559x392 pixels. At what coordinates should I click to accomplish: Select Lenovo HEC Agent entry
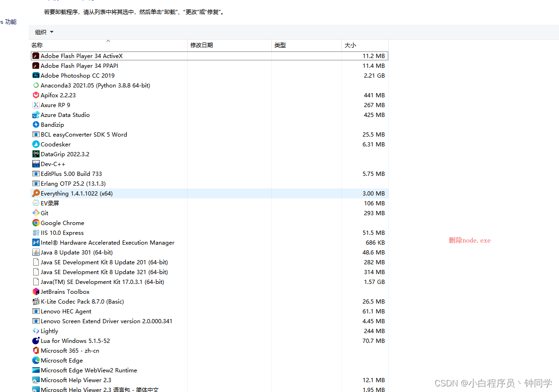210,312
